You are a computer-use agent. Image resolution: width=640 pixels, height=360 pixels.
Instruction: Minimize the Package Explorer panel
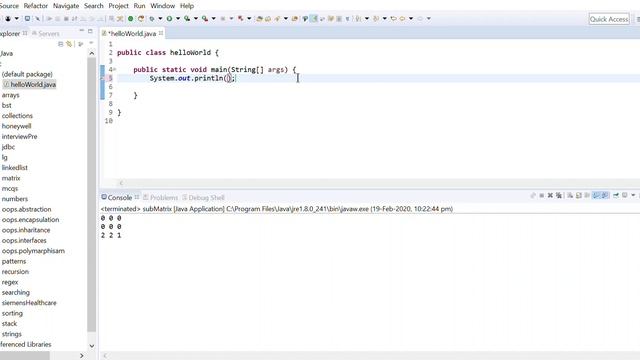point(81,31)
